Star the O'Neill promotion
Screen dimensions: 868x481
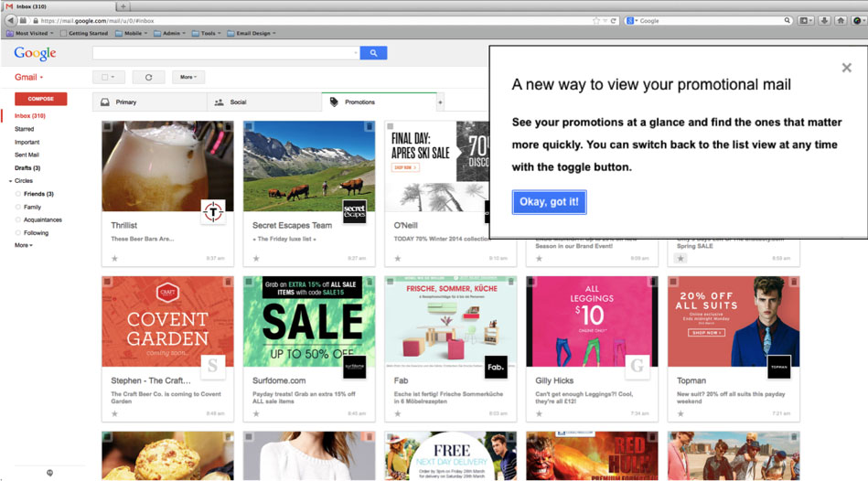click(x=398, y=258)
